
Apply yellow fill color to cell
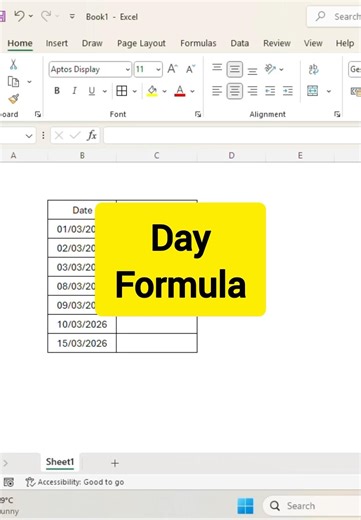[152, 91]
